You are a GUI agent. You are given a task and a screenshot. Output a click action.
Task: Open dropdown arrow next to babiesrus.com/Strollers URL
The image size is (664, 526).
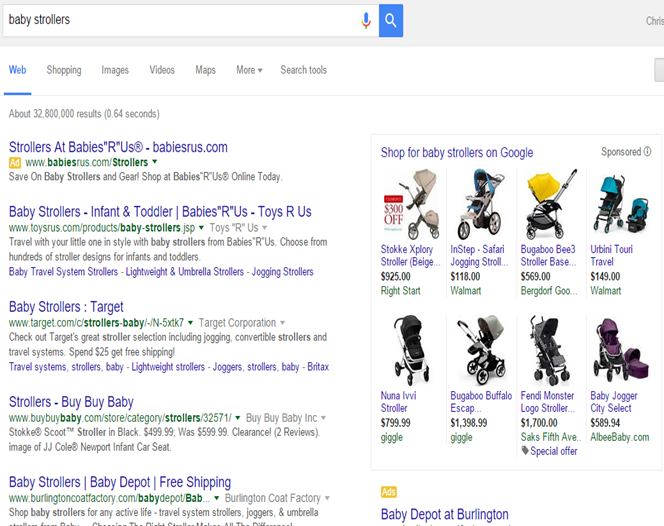[155, 161]
